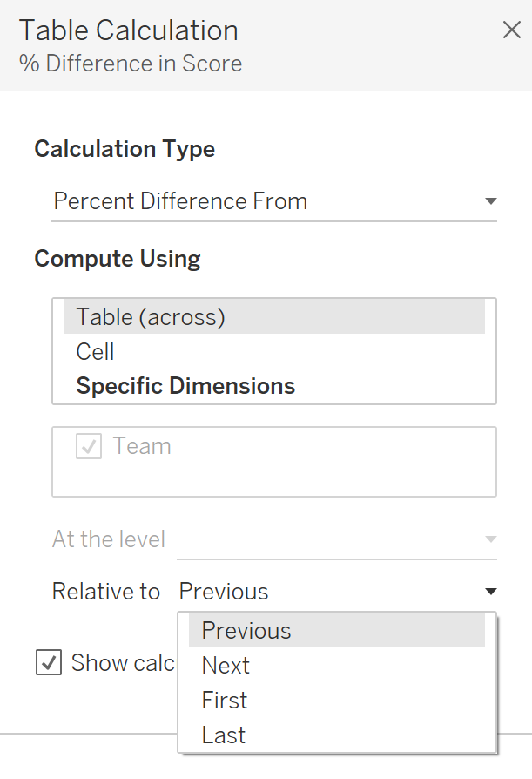Collapse the Relative to dropdown arrow
This screenshot has height=779, width=532.
click(x=490, y=592)
